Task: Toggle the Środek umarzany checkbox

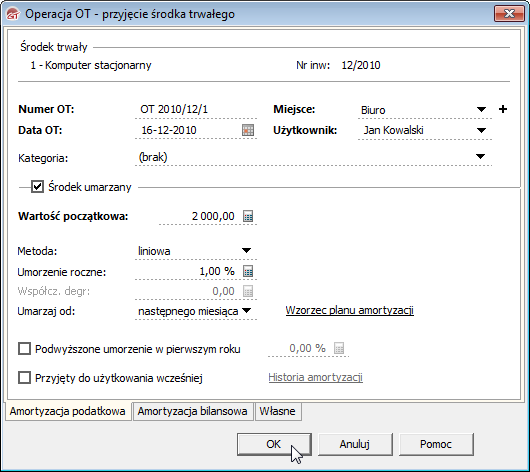Action: (37, 187)
